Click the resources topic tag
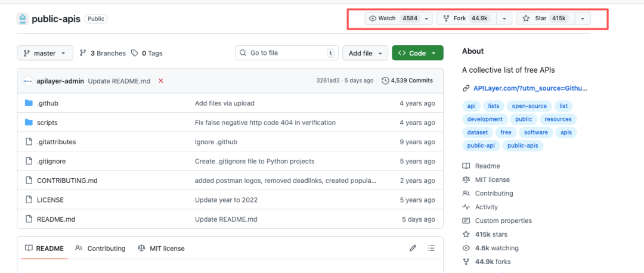 [558, 119]
